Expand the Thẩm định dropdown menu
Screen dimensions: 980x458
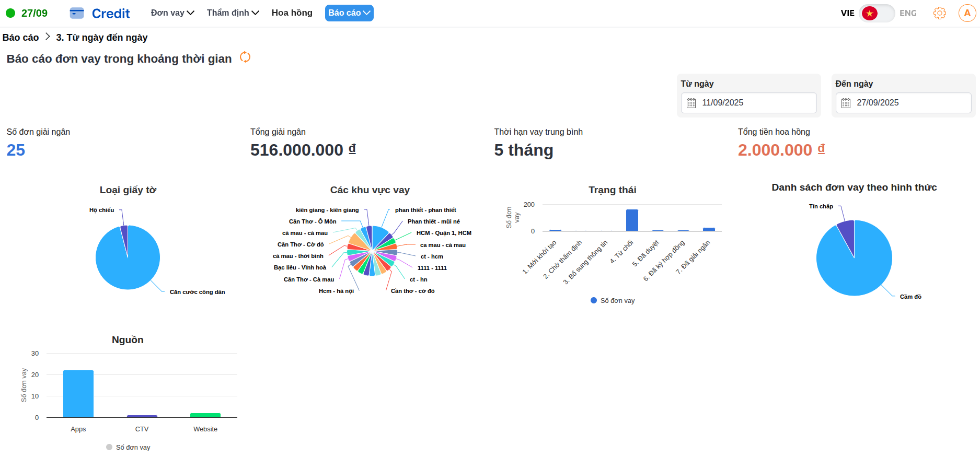click(233, 13)
